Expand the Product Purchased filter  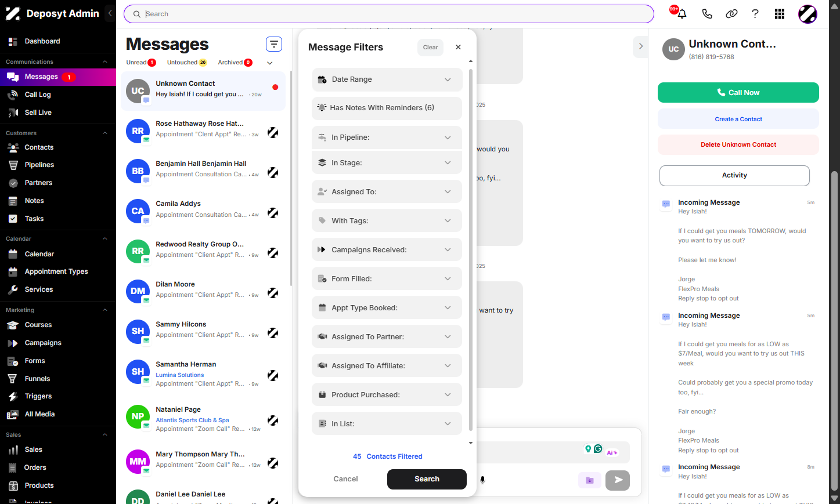[x=387, y=394]
